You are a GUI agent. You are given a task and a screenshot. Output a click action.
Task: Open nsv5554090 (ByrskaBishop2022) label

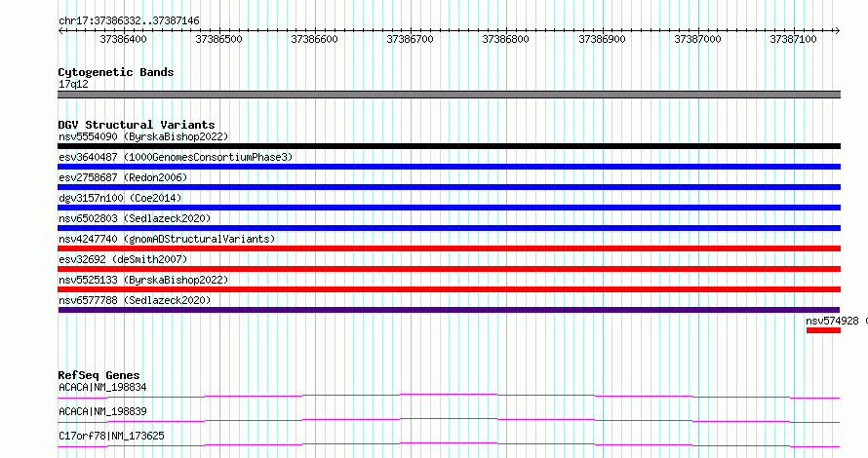tap(143, 136)
